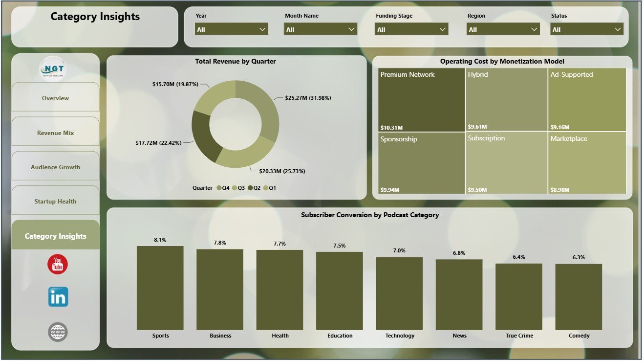Select the Sports bar in the chart

160,288
